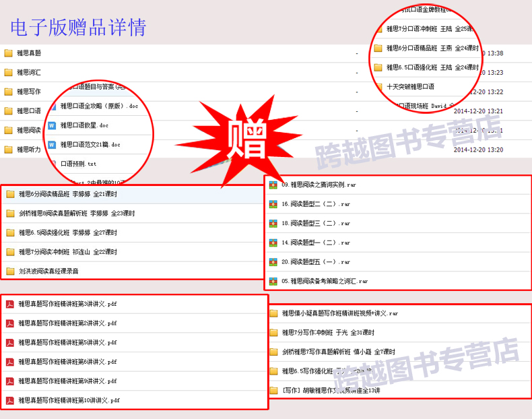Click the RAR icon of 09.雅思阅读之猜词实例.rar
Image resolution: width=532 pixels, height=419 pixels.
[x=273, y=185]
